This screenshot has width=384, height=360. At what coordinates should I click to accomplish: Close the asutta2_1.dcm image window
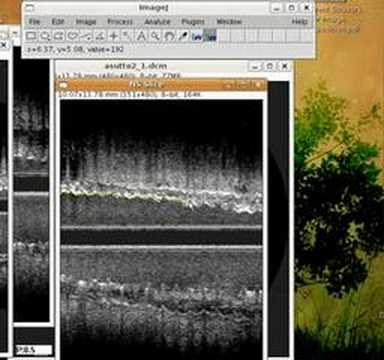coord(284,66)
